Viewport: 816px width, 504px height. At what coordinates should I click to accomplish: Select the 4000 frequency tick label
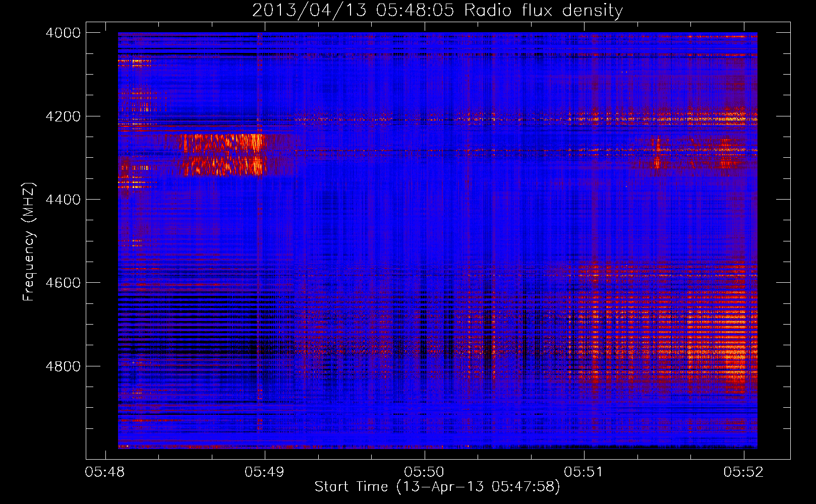63,33
